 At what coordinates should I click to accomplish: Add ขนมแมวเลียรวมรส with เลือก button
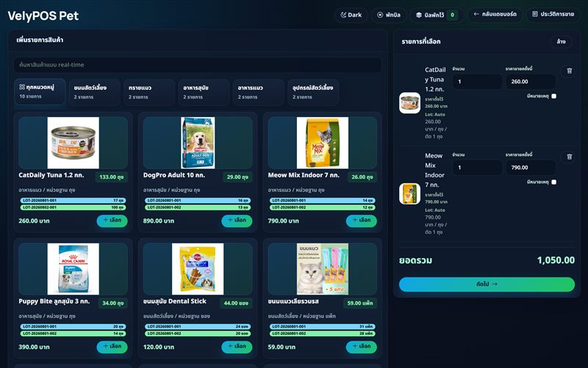[x=362, y=347]
